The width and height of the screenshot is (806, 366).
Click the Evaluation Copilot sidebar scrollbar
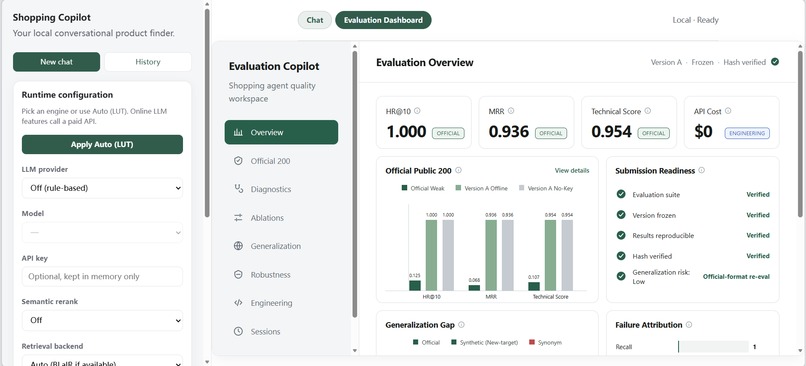click(355, 184)
